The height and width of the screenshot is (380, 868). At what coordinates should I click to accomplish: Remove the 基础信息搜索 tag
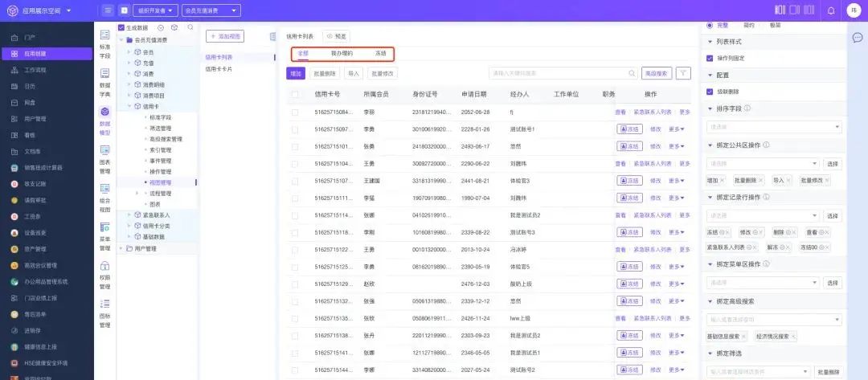743,336
